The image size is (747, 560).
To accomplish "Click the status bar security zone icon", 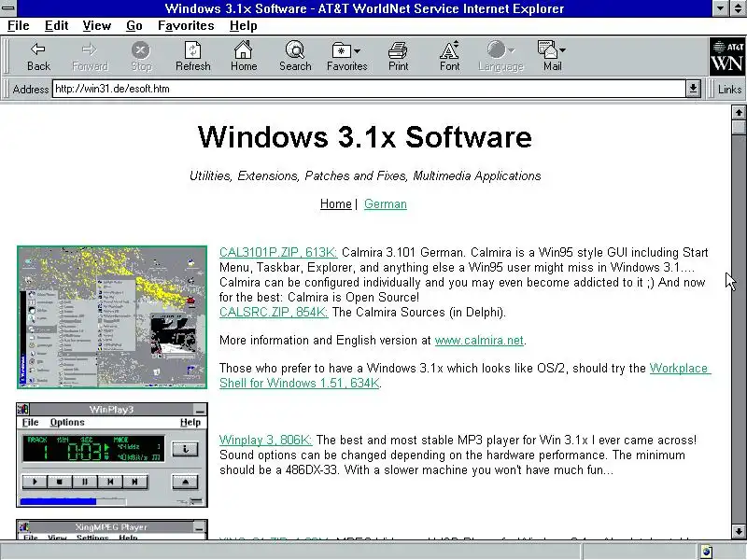I will click(x=707, y=552).
